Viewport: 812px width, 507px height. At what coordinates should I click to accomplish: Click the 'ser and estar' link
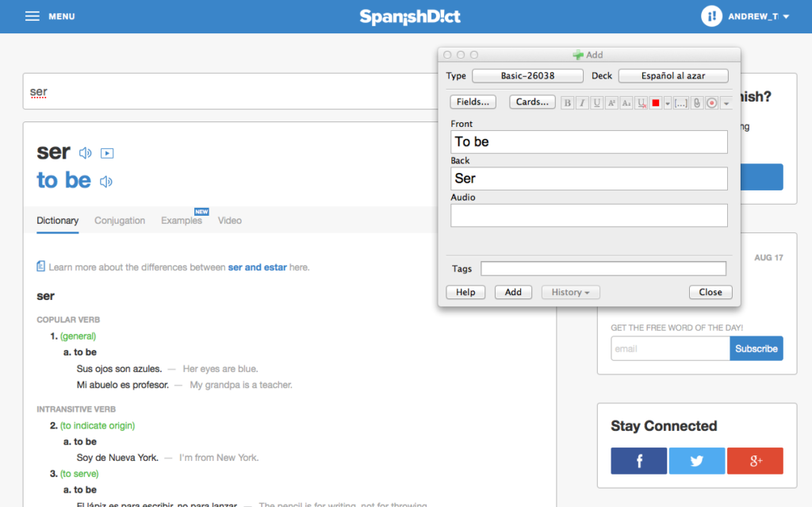257,267
